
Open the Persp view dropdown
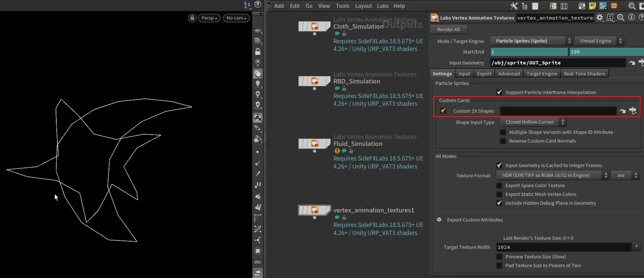point(209,18)
